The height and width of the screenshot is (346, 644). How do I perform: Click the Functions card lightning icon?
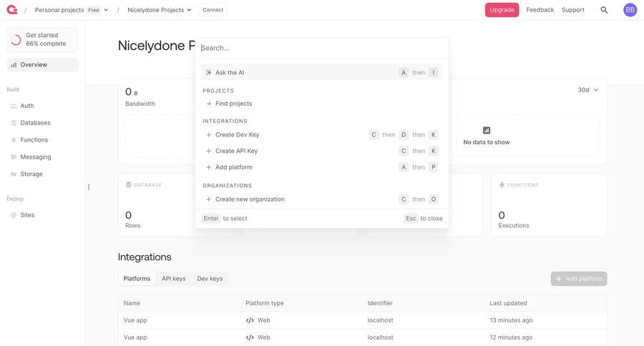(x=502, y=184)
